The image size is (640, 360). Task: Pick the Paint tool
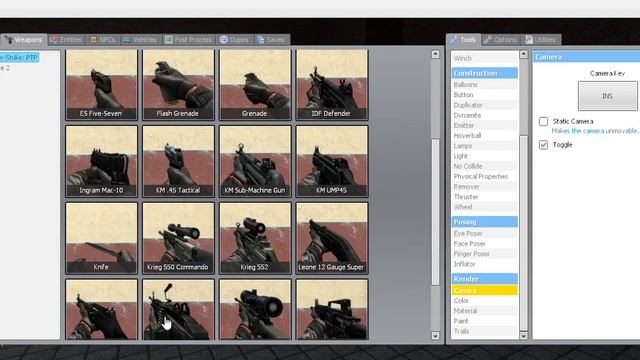pos(484,321)
